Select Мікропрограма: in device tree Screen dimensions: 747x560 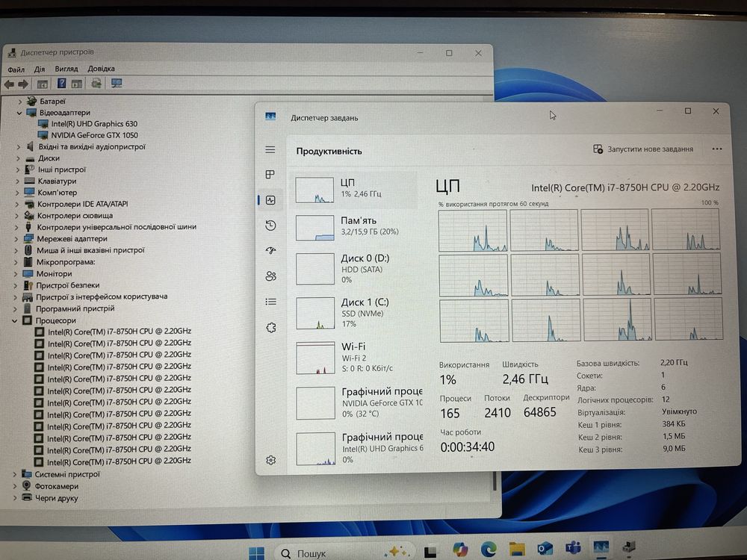tap(66, 262)
